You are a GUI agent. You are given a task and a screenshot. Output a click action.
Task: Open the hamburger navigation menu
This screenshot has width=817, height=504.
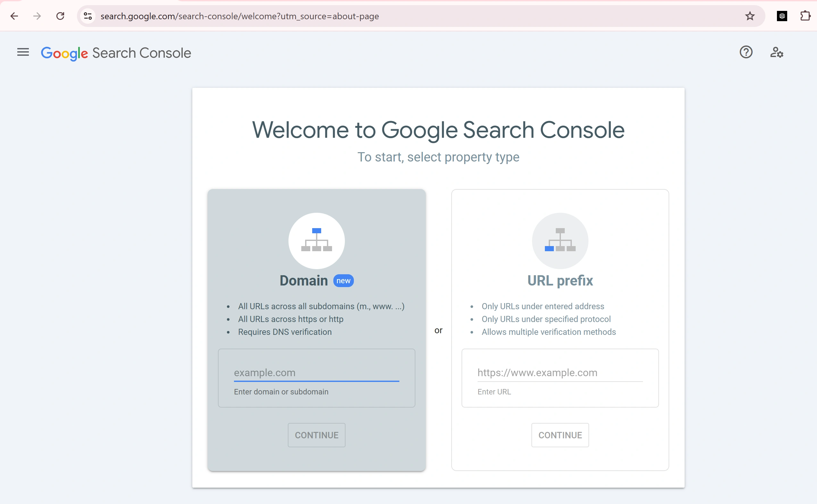(23, 52)
